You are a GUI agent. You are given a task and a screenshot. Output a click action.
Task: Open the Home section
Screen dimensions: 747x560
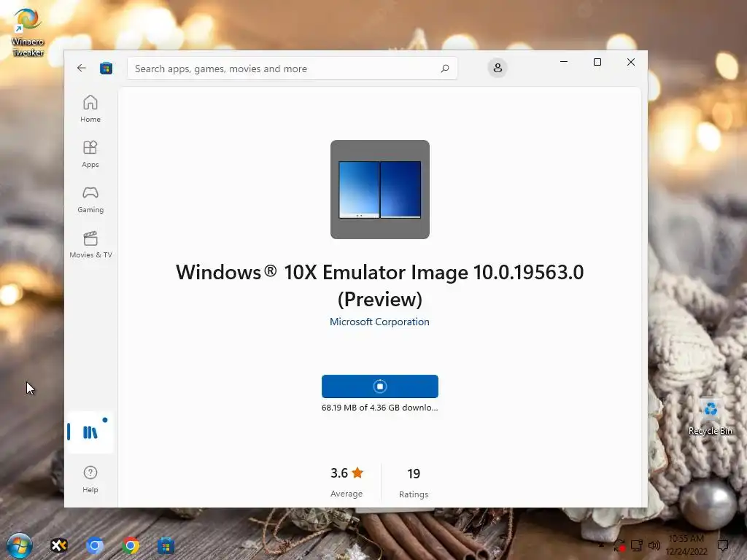point(90,109)
